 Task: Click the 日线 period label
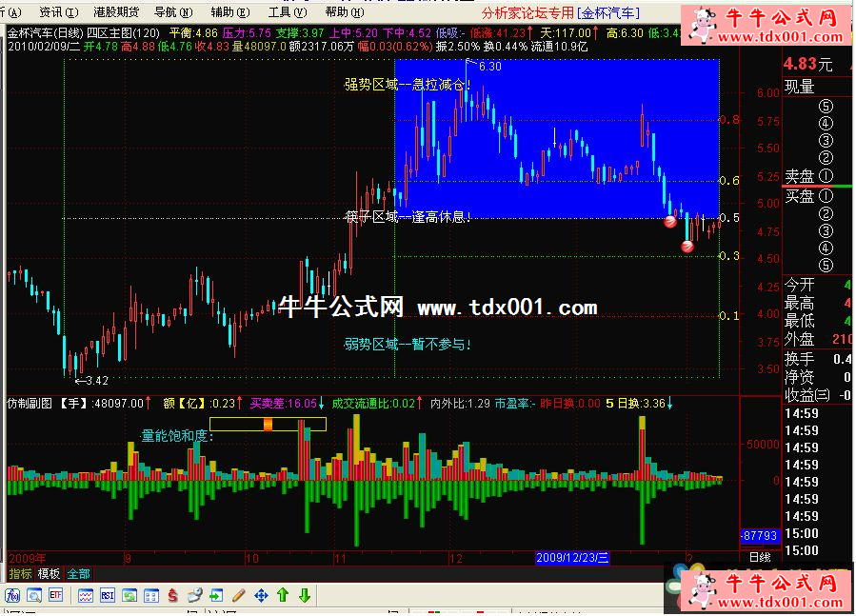760,557
